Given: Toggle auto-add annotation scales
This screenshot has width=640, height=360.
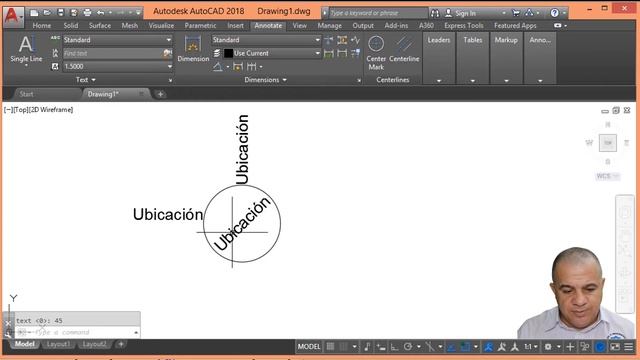Looking at the screenshot, I should 502,347.
